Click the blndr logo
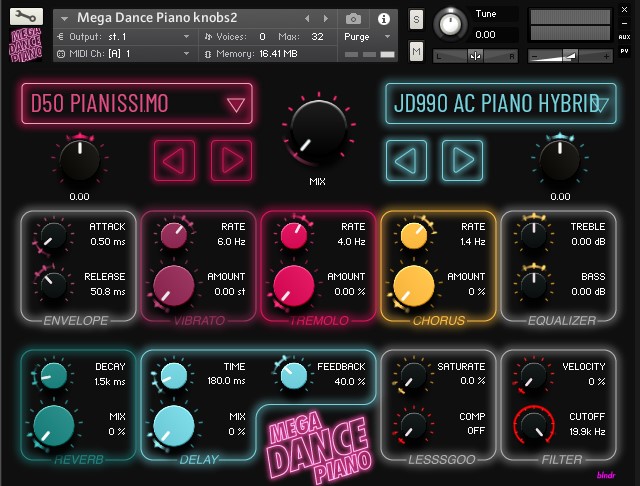Image resolution: width=640 pixels, height=486 pixels. click(x=606, y=475)
